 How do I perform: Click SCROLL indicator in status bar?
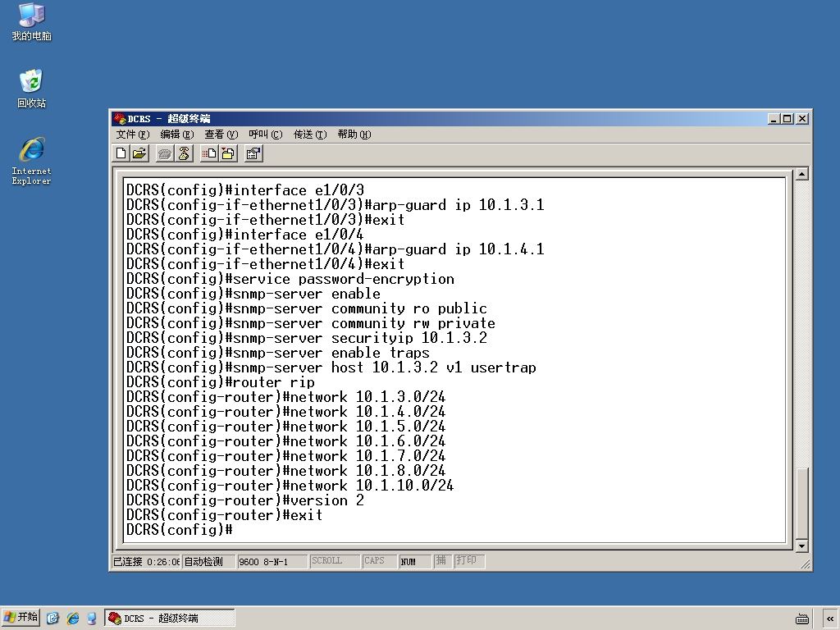click(x=335, y=561)
